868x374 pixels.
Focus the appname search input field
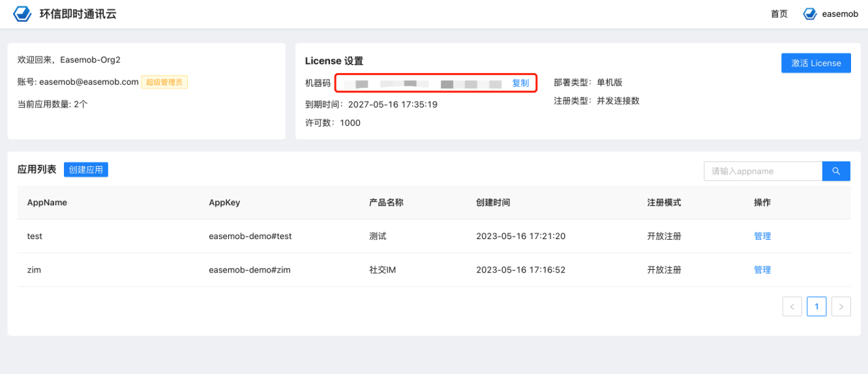coord(763,171)
